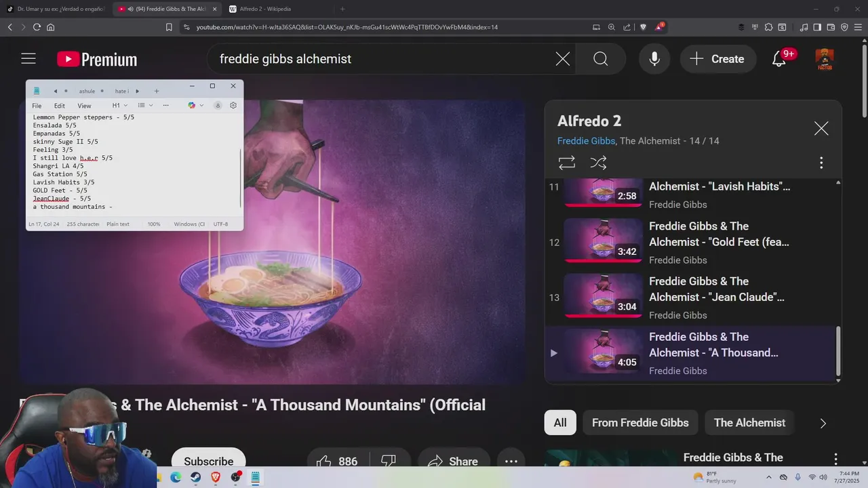Share the video
This screenshot has width=868, height=488.
[454, 461]
